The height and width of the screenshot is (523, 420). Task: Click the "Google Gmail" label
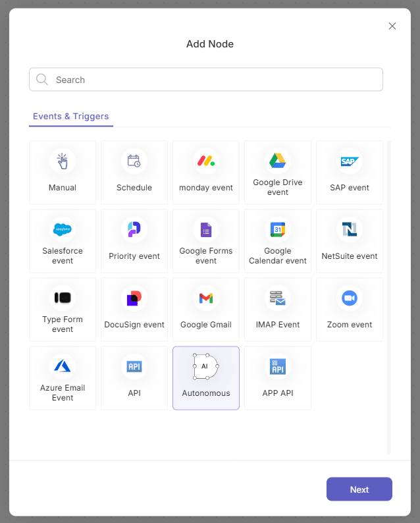click(x=206, y=325)
